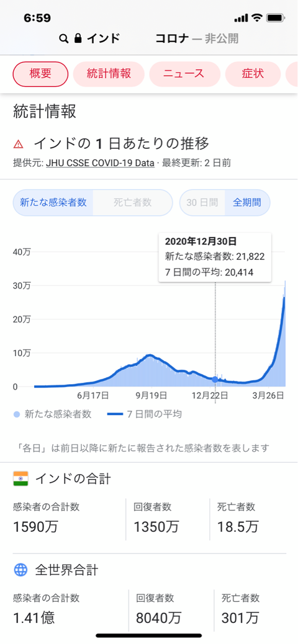298x644 pixels.
Task: Tap the 3月26日 axis label
Action: (x=268, y=395)
